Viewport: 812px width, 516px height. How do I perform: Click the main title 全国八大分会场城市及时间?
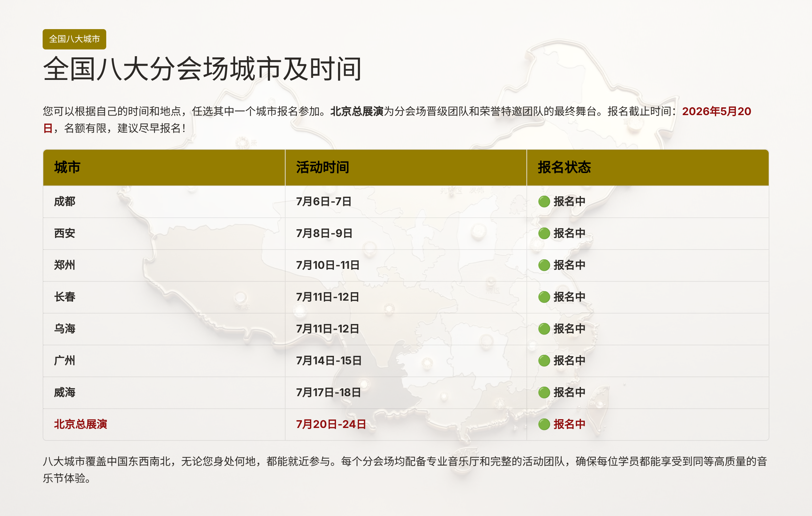(x=202, y=69)
